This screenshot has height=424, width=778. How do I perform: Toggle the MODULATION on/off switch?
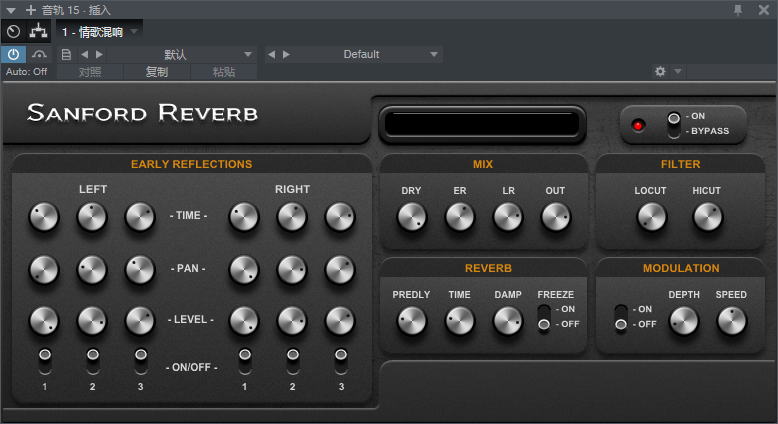(621, 318)
